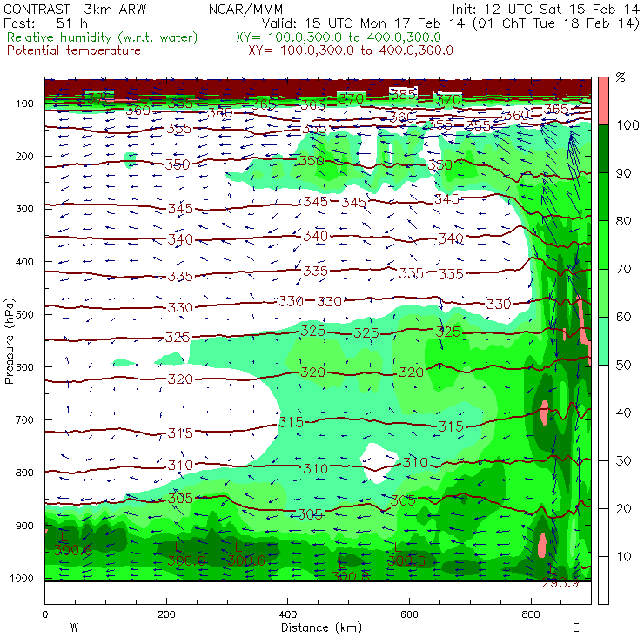Click the 'Distance (km)' horizontal axis title
Viewport: 644px width, 644px height.
[321, 628]
